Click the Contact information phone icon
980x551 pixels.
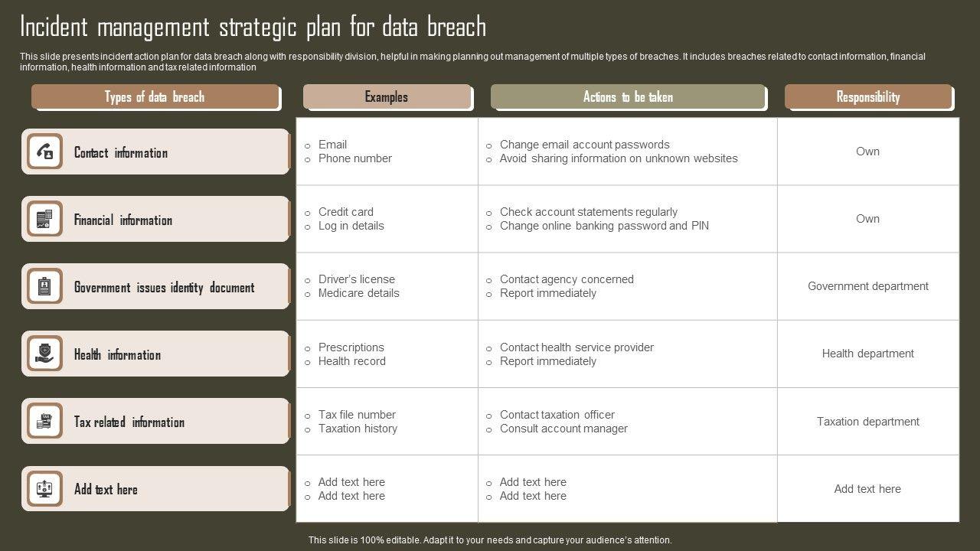[x=44, y=152]
